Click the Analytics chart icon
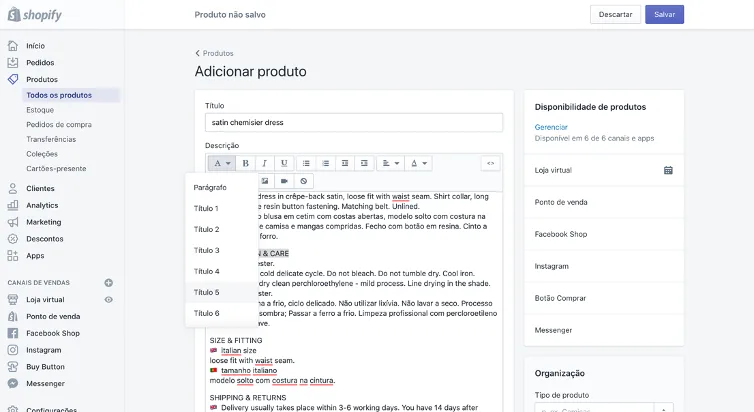Screen dimensions: 754x412 (x=13, y=205)
